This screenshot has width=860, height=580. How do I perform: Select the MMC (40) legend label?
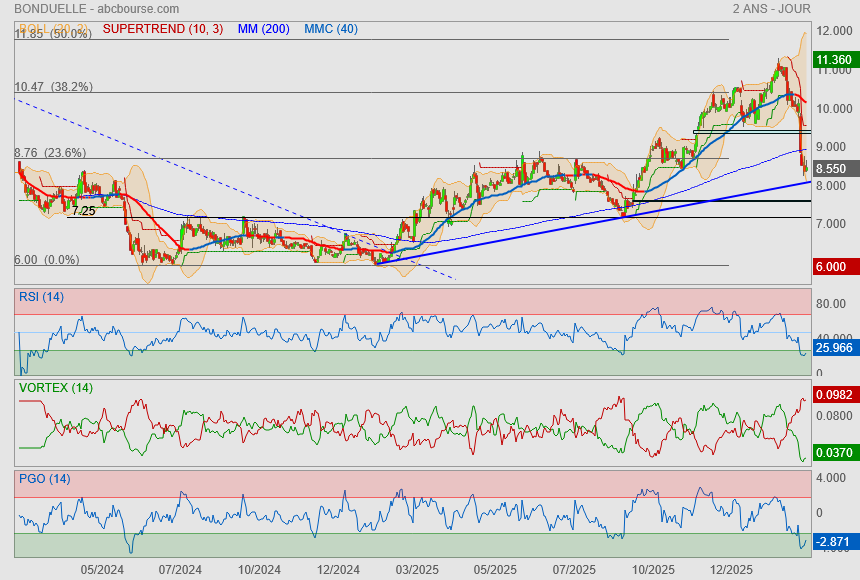pos(330,29)
